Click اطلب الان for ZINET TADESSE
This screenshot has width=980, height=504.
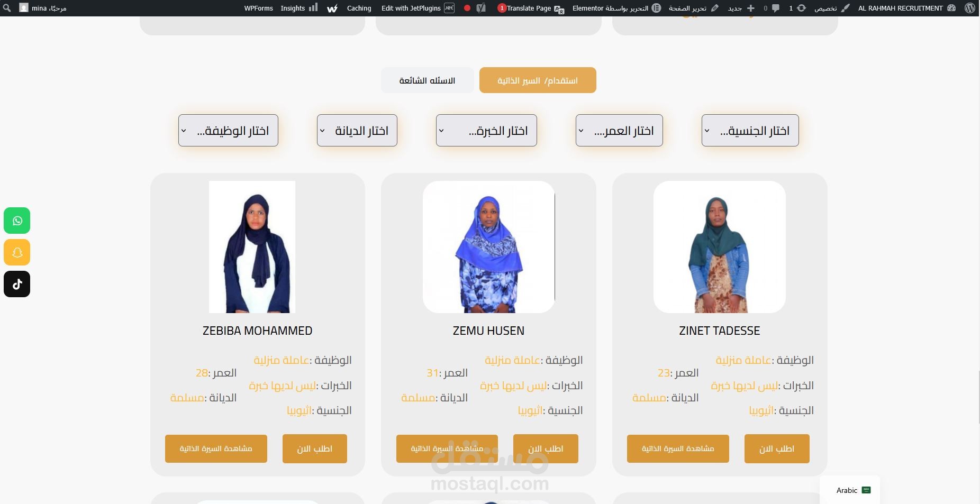(777, 448)
